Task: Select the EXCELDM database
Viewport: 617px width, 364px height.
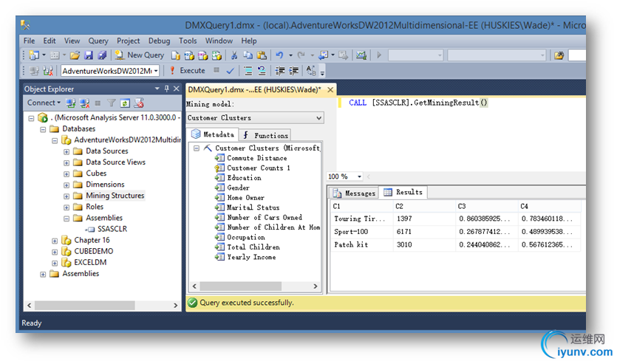Action: pyautogui.click(x=90, y=262)
